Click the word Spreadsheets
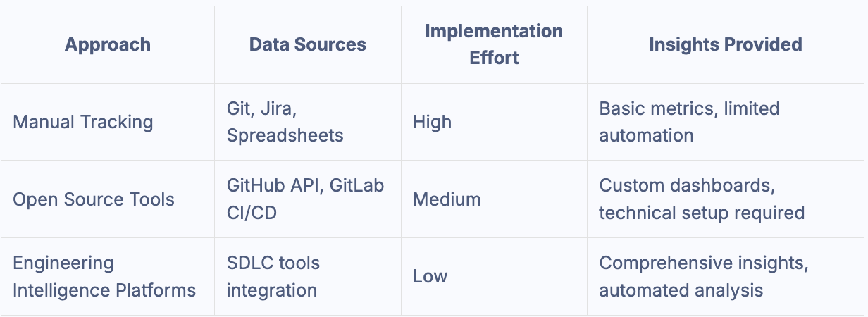868x317 pixels. [285, 135]
